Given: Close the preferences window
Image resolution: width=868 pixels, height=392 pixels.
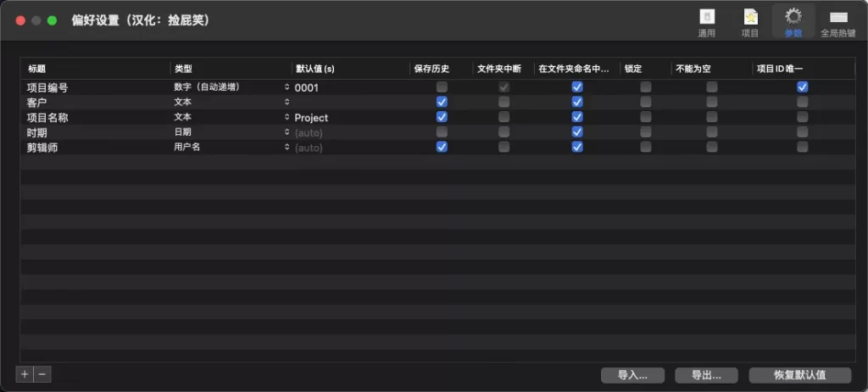Looking at the screenshot, I should 20,20.
